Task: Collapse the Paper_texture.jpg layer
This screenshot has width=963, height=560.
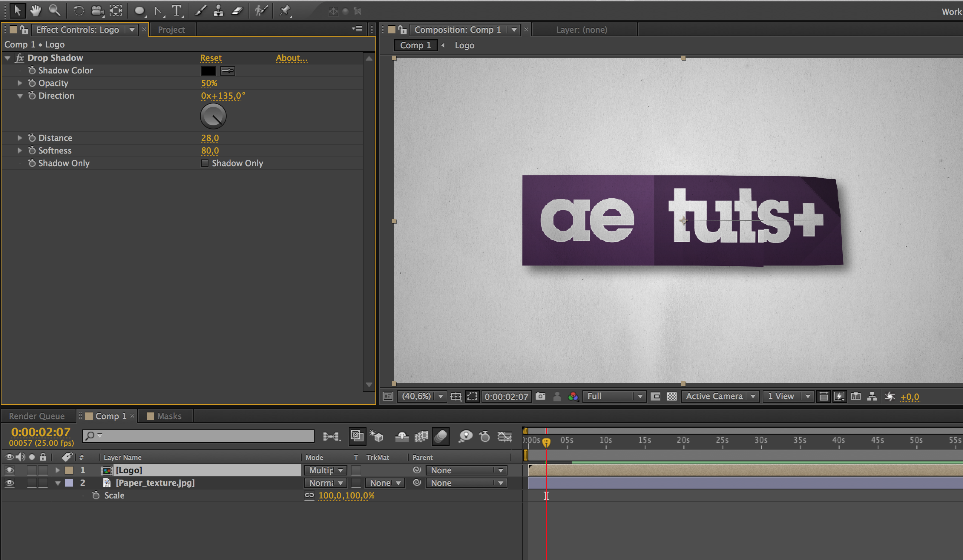Action: (58, 483)
